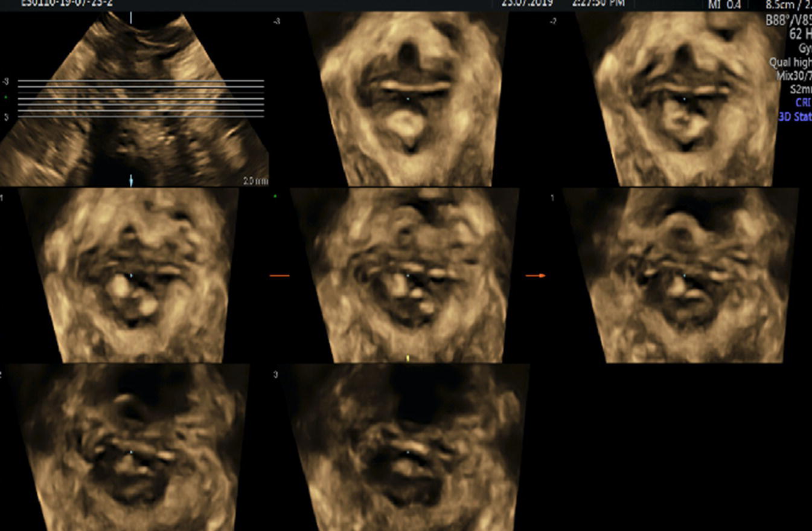Screen dimensions: 812x531
Task: Click the time stamp 2:27:50 PM
Action: point(598,3)
